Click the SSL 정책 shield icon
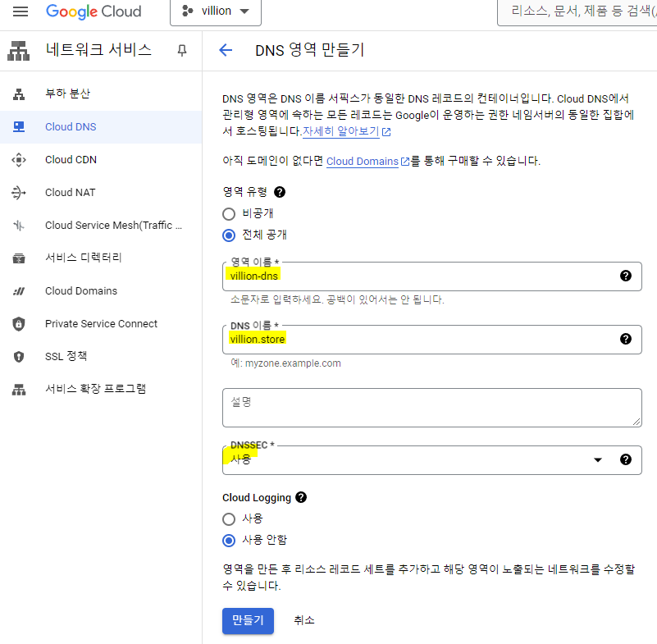The image size is (657, 644). point(19,357)
